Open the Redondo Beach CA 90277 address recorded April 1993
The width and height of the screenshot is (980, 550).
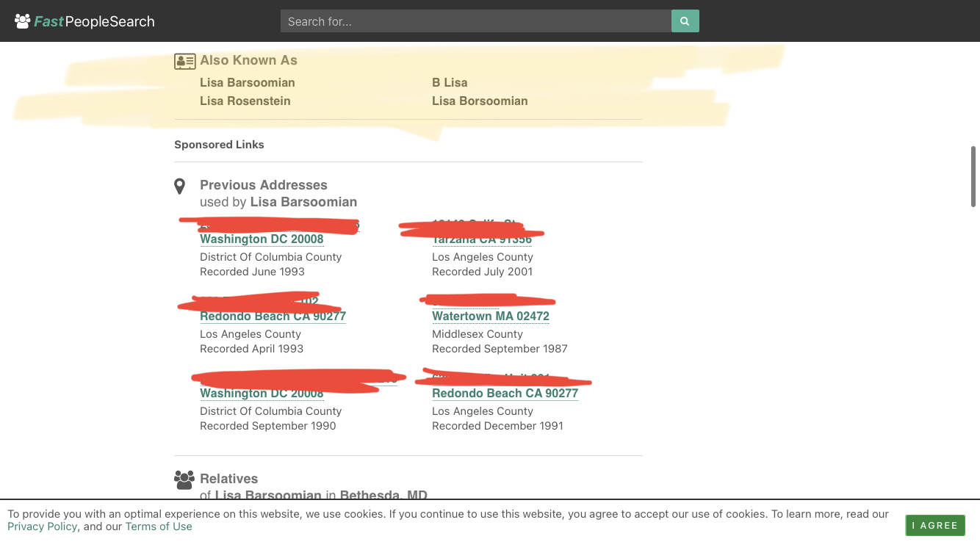point(273,316)
